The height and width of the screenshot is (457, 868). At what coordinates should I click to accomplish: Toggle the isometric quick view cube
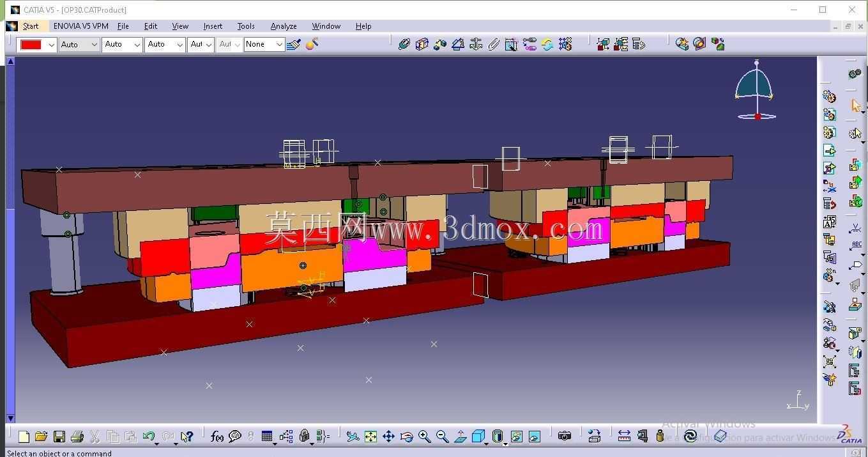(x=478, y=437)
